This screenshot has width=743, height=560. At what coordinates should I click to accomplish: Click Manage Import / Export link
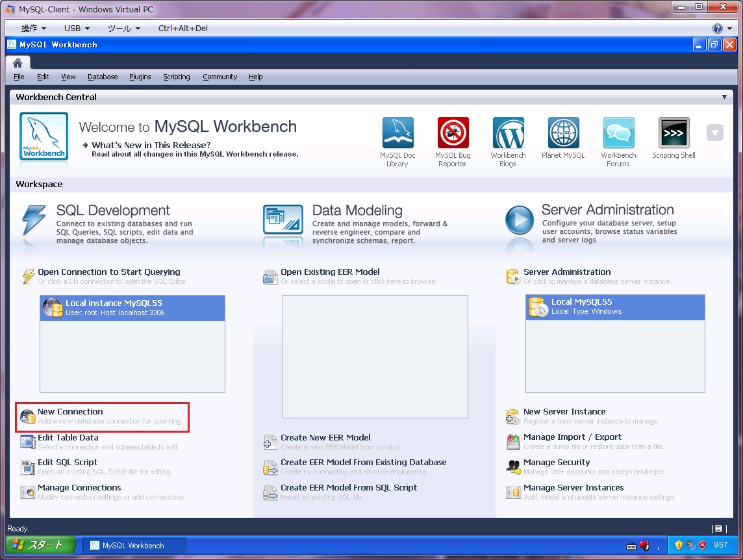point(572,437)
